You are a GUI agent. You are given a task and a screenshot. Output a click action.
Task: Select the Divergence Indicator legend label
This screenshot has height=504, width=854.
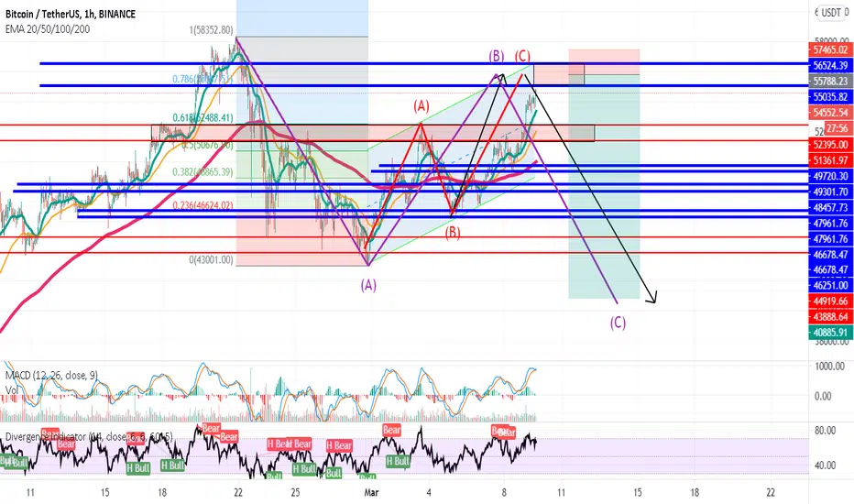coord(89,436)
